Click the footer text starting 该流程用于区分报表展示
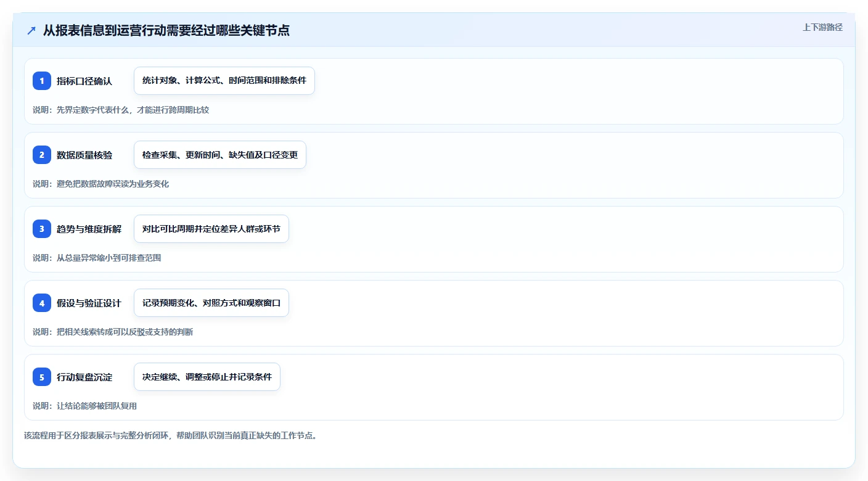Screen dimensions: 868x481 (x=170, y=435)
